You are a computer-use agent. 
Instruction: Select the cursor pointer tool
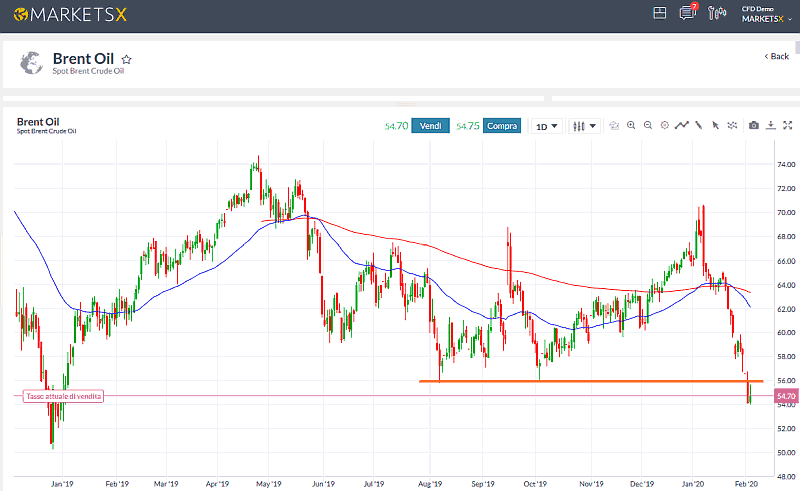pyautogui.click(x=715, y=126)
